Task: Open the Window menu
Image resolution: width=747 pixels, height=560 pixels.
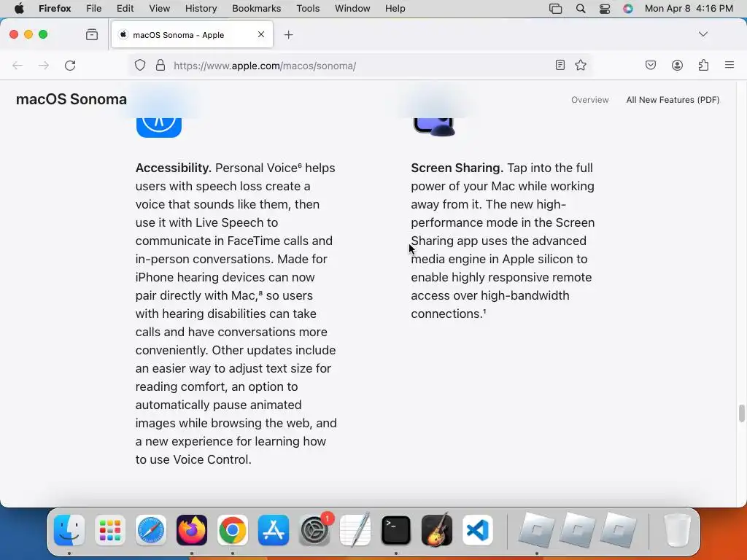Action: (352, 9)
